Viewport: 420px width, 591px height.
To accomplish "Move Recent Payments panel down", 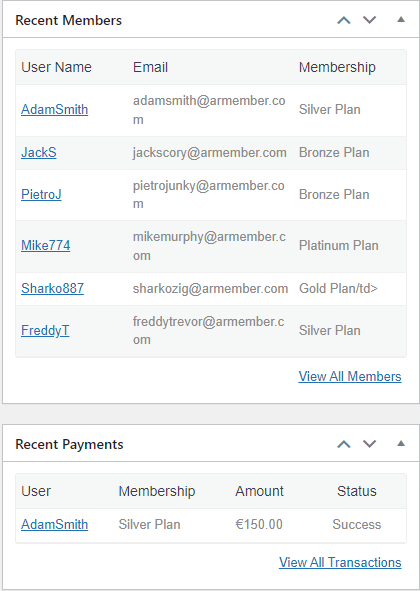I will coord(369,444).
